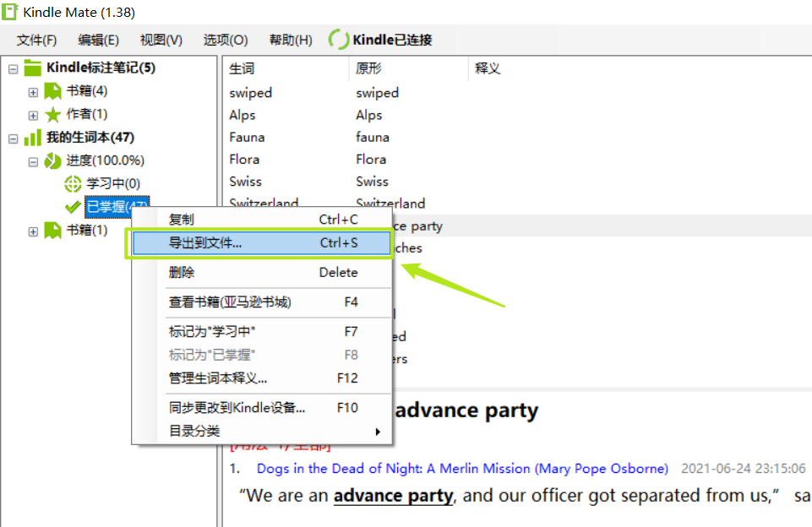This screenshot has width=812, height=527.
Task: Click the advance party heading in detail pane
Action: pos(466,410)
